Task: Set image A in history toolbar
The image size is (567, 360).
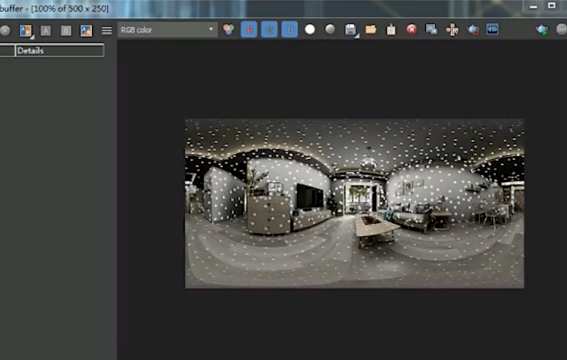Action: pyautogui.click(x=46, y=31)
